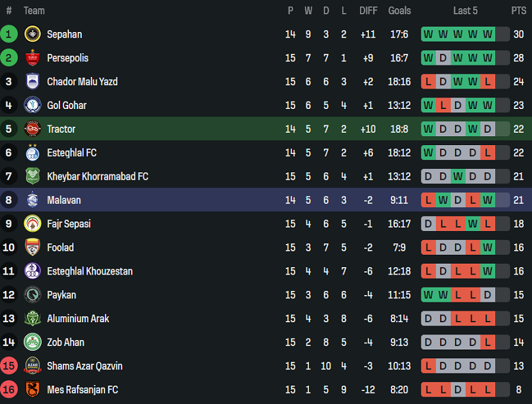The image size is (532, 404).
Task: Sort table by PTS column header
Action: (518, 10)
